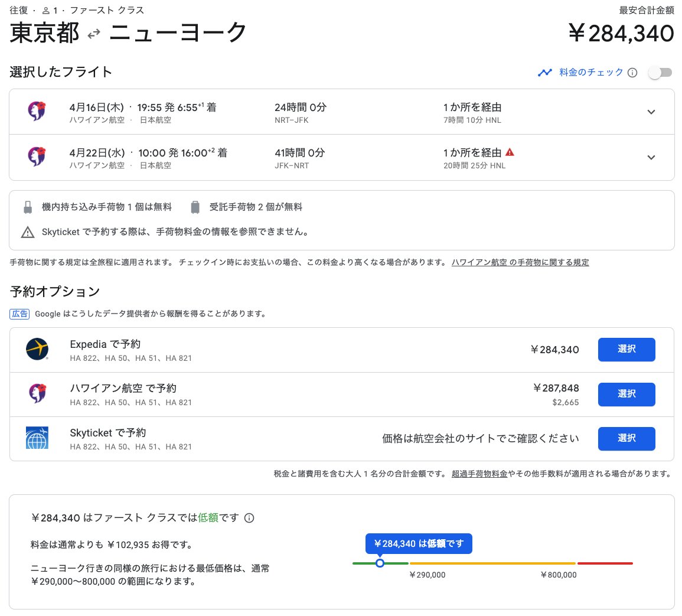Click the 最安合計金額 ¥284,340 total price
682x616 pixels.
(622, 34)
